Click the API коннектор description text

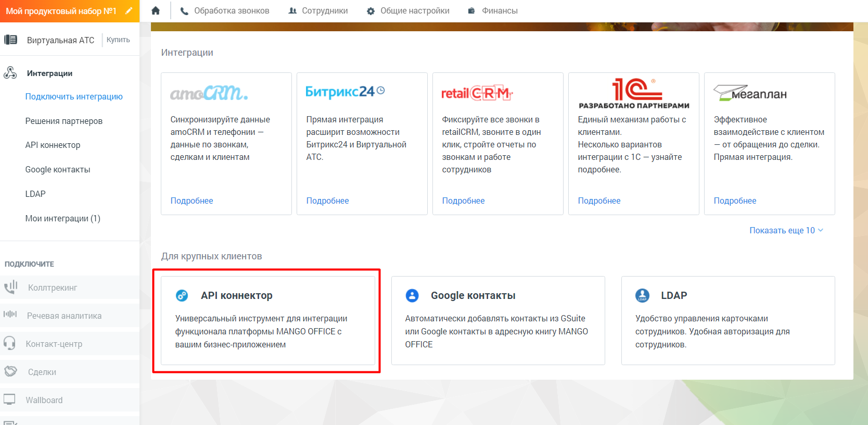pyautogui.click(x=261, y=331)
